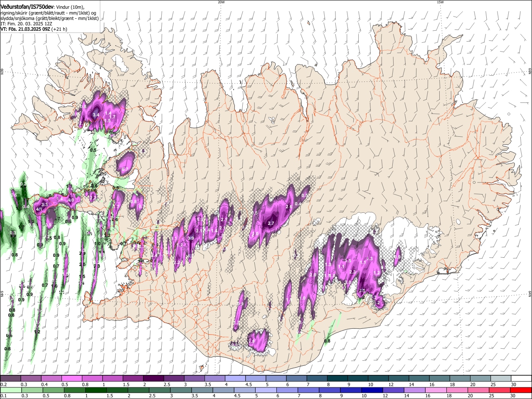Select the lower legend swatch starting at 20
The image size is (532, 399).
pyautogui.click(x=479, y=390)
